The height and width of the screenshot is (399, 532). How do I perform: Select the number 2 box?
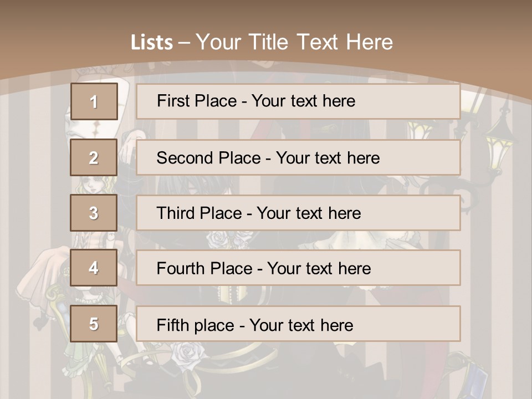click(x=94, y=157)
